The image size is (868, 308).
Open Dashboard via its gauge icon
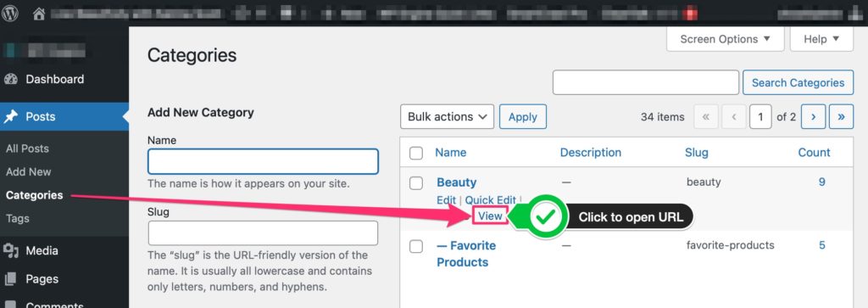11,79
